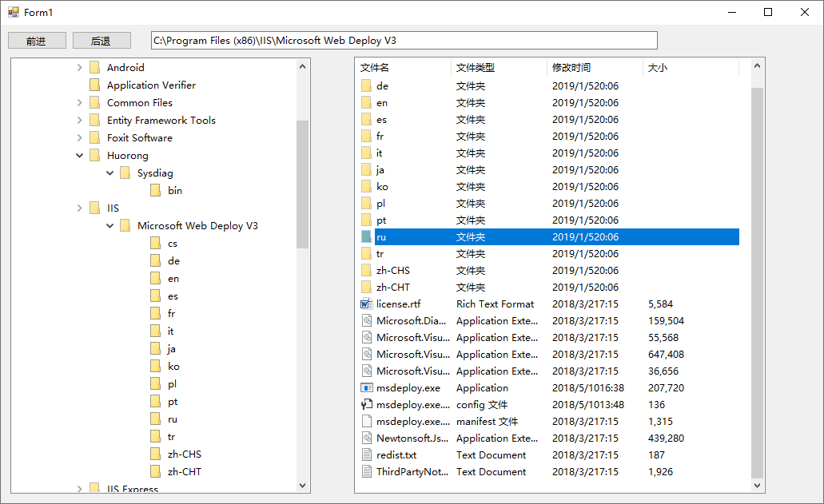824x504 pixels.
Task: Click the Microsoft.Dia... DLL file icon
Action: [x=366, y=321]
